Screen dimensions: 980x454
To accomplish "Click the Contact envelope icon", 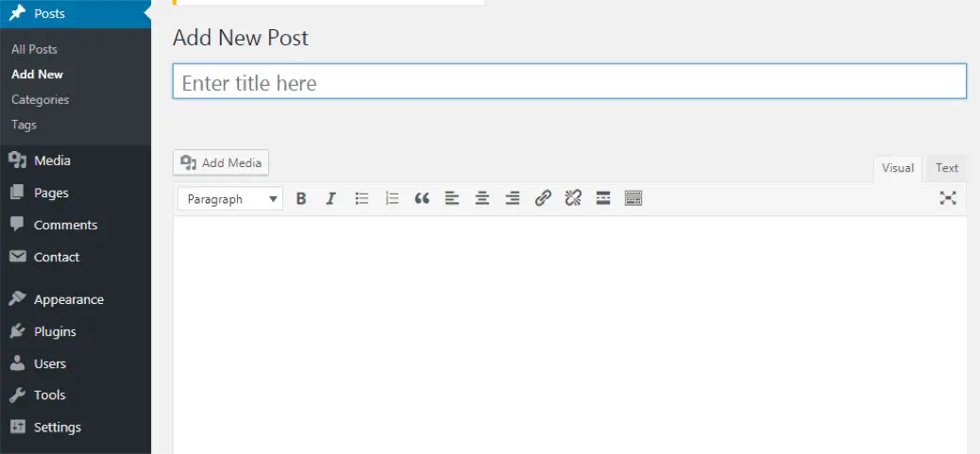I will 18,257.
